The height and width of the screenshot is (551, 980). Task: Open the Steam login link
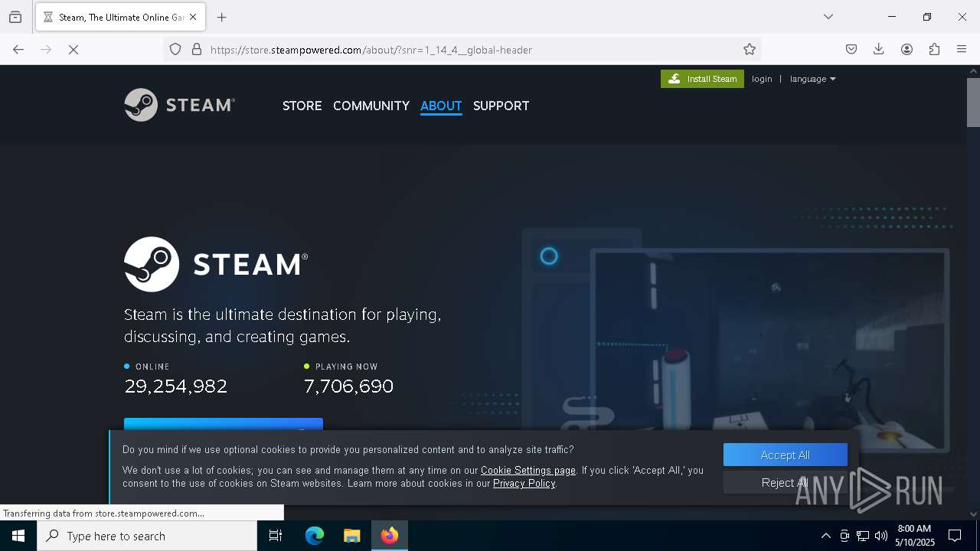coord(762,79)
